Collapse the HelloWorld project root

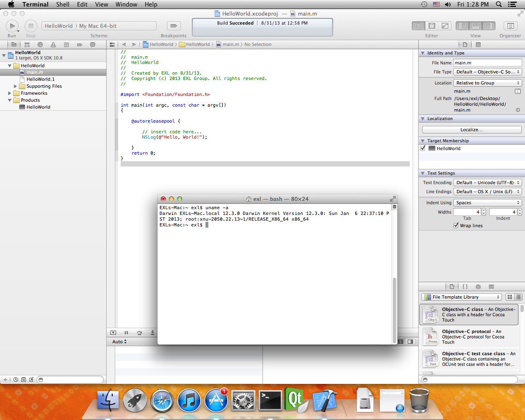(4, 55)
